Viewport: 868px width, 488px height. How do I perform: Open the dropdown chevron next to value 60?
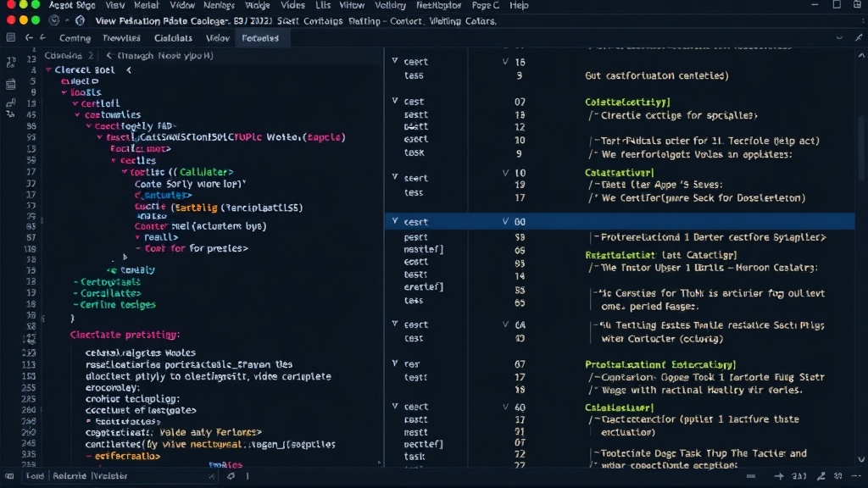click(505, 407)
